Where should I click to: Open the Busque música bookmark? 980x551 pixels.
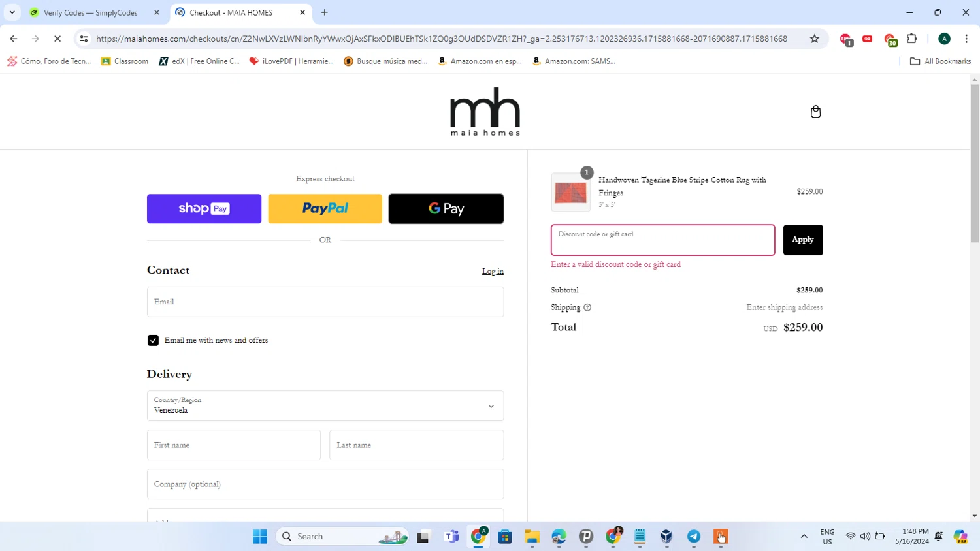point(385,61)
